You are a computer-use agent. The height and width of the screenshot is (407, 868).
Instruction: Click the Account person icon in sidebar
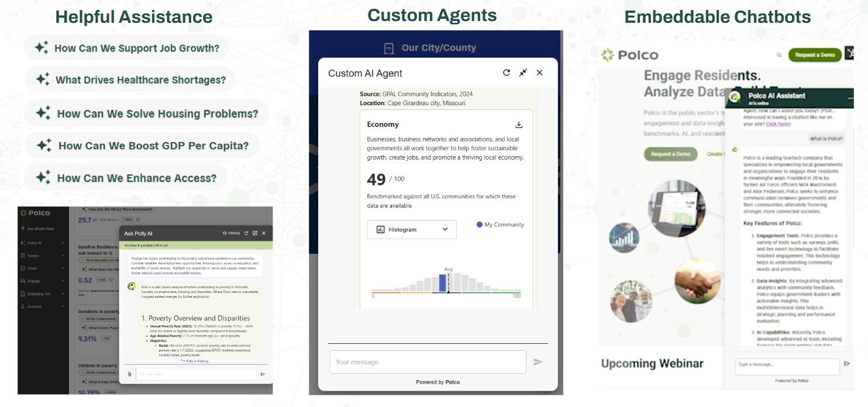pos(22,306)
